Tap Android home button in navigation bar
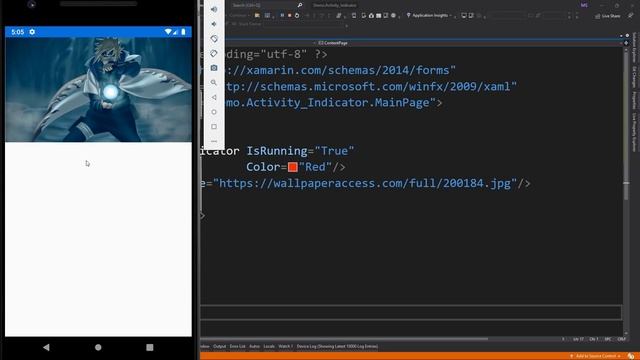The height and width of the screenshot is (360, 640). click(98, 347)
